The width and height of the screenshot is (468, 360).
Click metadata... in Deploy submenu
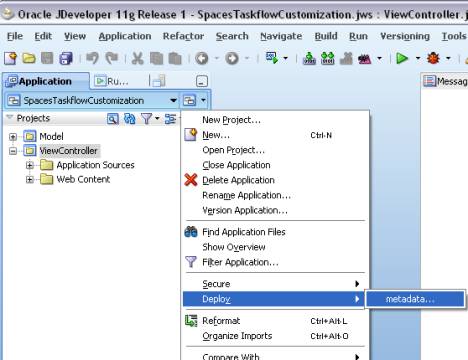[415, 299]
